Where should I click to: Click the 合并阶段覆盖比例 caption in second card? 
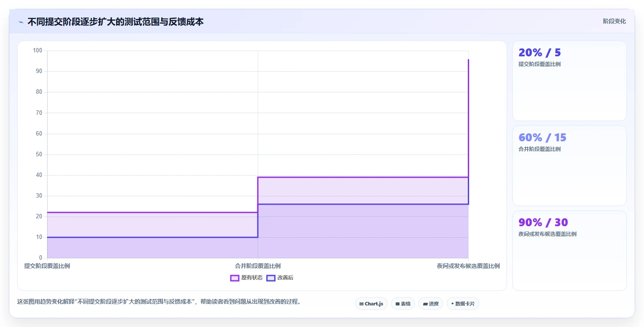tap(540, 149)
